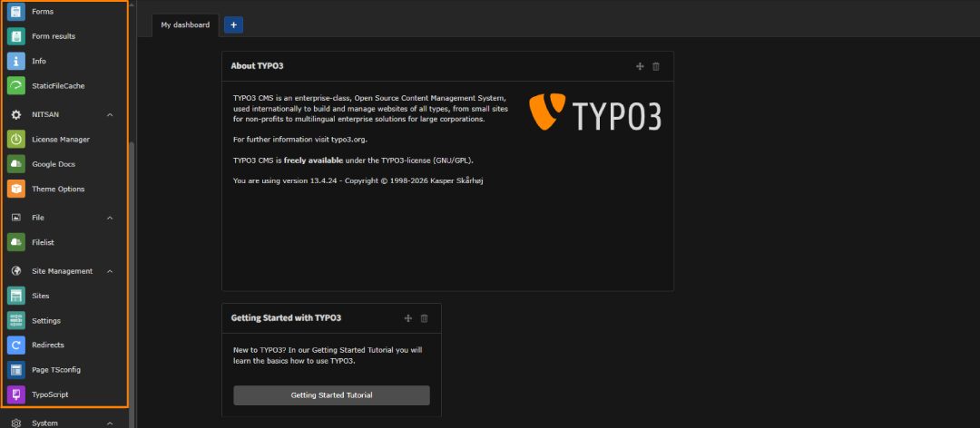
Task: Click the move handle on About TYPO3 widget
Action: point(640,66)
